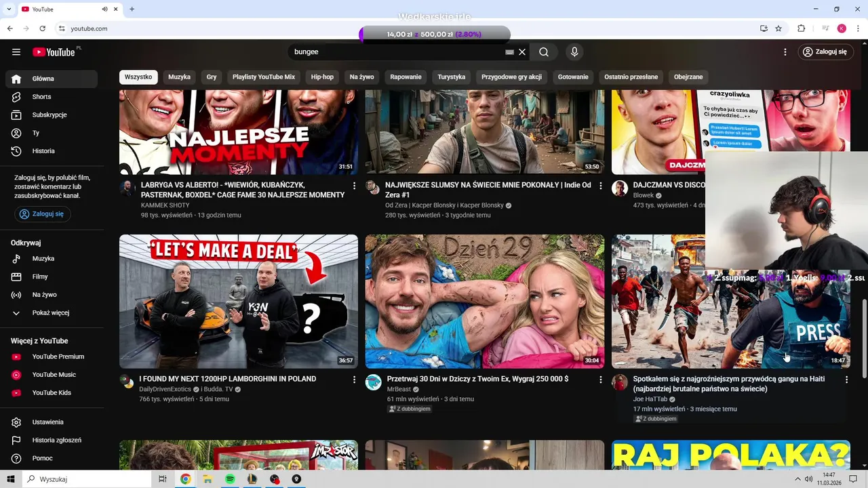This screenshot has width=868, height=488.
Task: Click the search field containing bungee
Action: (397, 52)
